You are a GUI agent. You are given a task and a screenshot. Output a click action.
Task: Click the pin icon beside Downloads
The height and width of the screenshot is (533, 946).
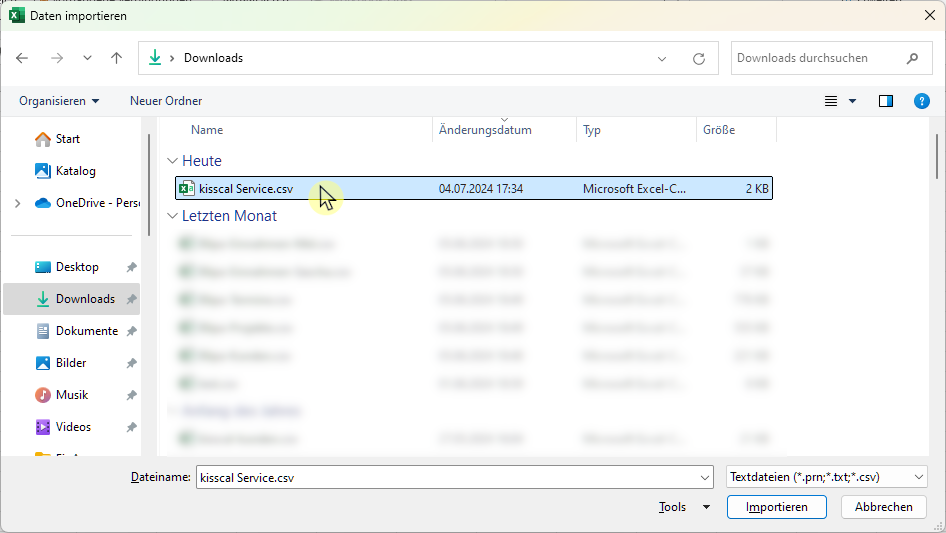132,299
